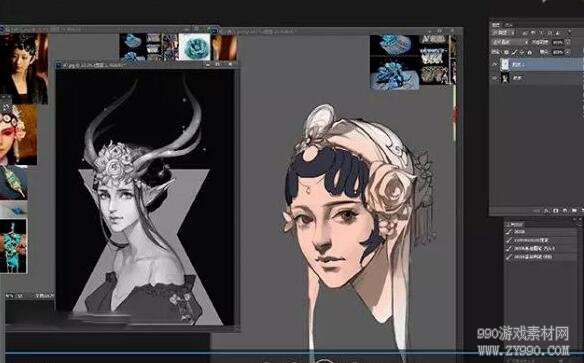Select the third brush preset in the list
The image size is (584, 363).
click(x=541, y=248)
